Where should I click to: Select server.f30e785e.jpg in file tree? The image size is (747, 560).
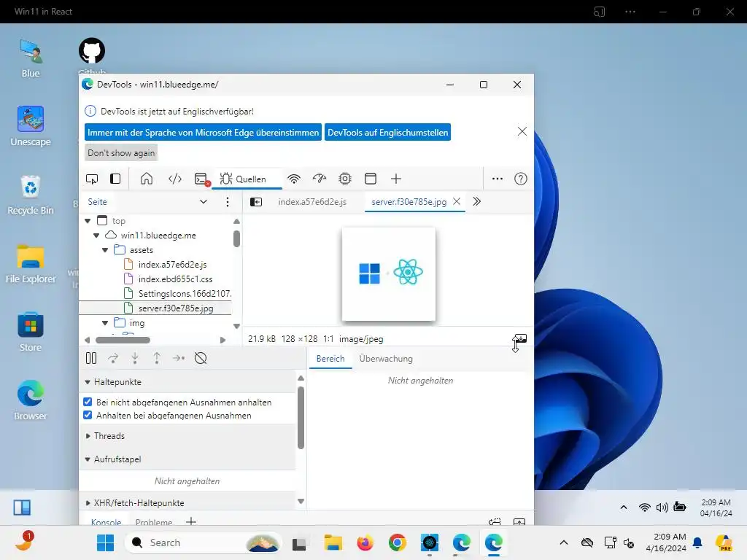click(x=176, y=308)
